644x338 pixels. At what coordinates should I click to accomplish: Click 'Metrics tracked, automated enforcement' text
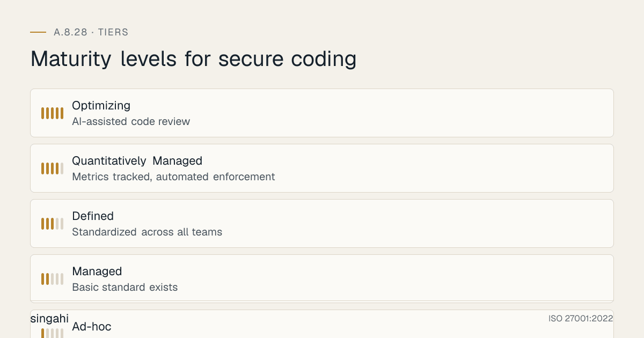tap(173, 177)
